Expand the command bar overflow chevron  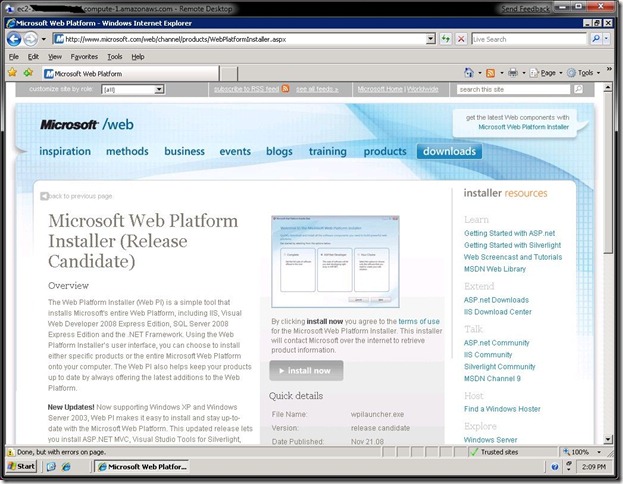tap(609, 69)
